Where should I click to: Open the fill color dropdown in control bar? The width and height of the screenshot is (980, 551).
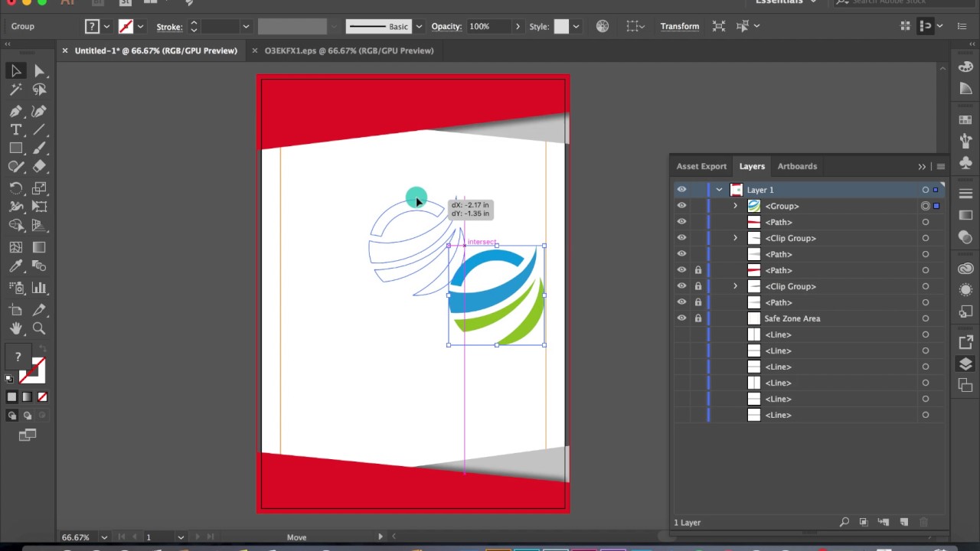106,27
